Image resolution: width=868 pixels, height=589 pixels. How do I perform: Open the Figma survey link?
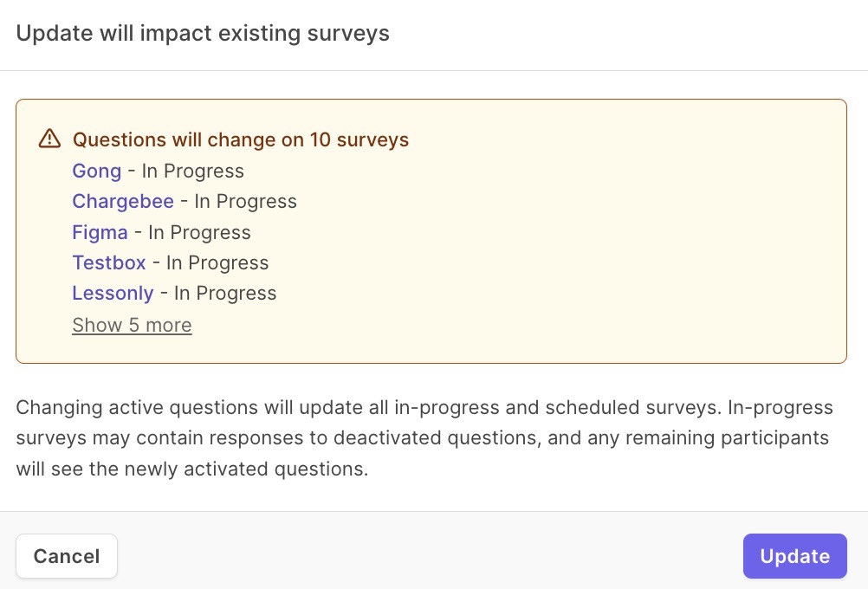click(x=100, y=232)
